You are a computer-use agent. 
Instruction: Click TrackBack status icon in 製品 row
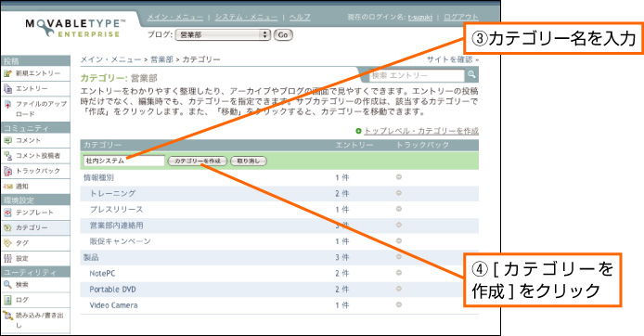coord(398,257)
